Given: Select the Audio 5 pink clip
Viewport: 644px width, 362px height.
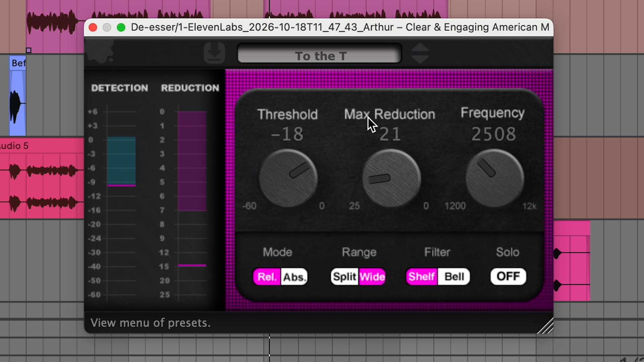Looking at the screenshot, I should click(x=42, y=178).
